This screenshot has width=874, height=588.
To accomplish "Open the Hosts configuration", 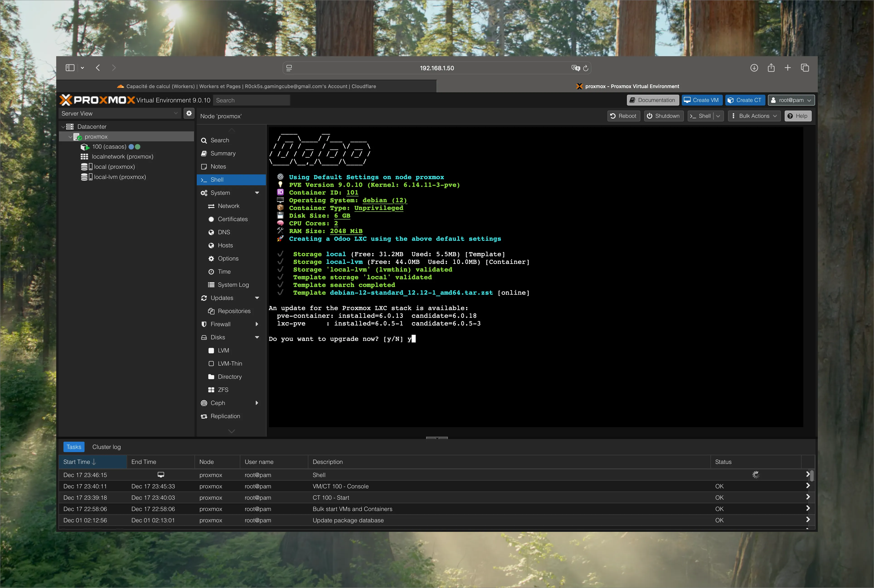I will tap(225, 245).
